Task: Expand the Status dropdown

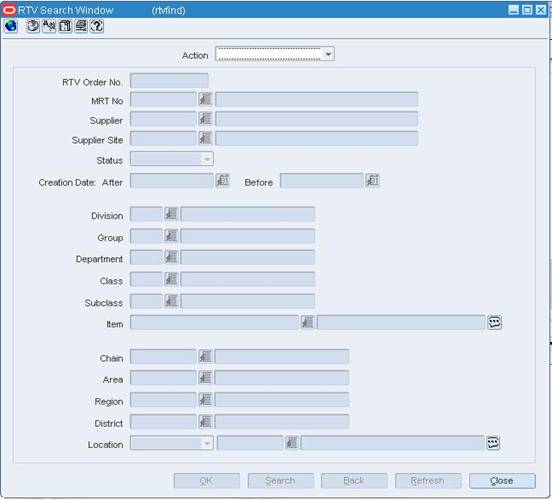Action: click(x=207, y=159)
